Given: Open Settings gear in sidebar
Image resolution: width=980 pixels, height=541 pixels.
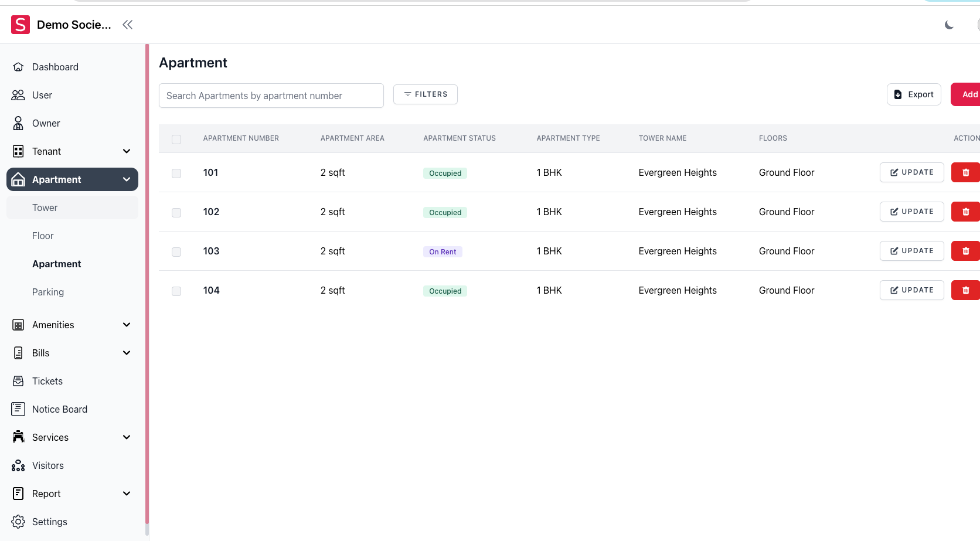Looking at the screenshot, I should pyautogui.click(x=18, y=522).
